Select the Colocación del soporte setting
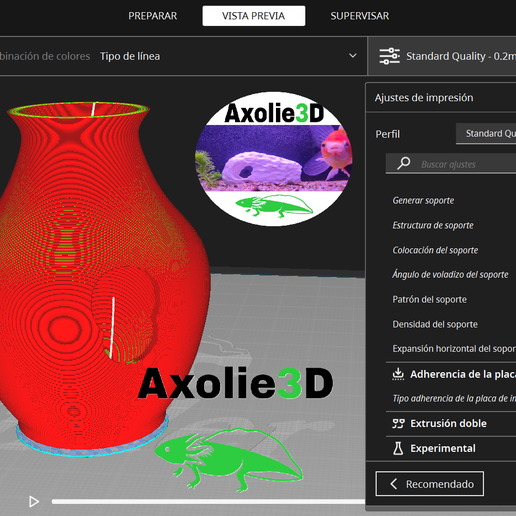Viewport: 516px width, 516px height. tap(435, 250)
